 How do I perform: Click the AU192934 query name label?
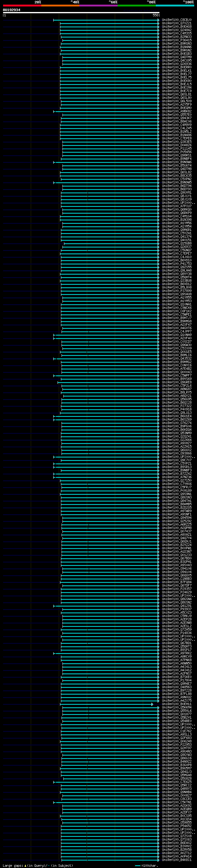pyautogui.click(x=11, y=10)
